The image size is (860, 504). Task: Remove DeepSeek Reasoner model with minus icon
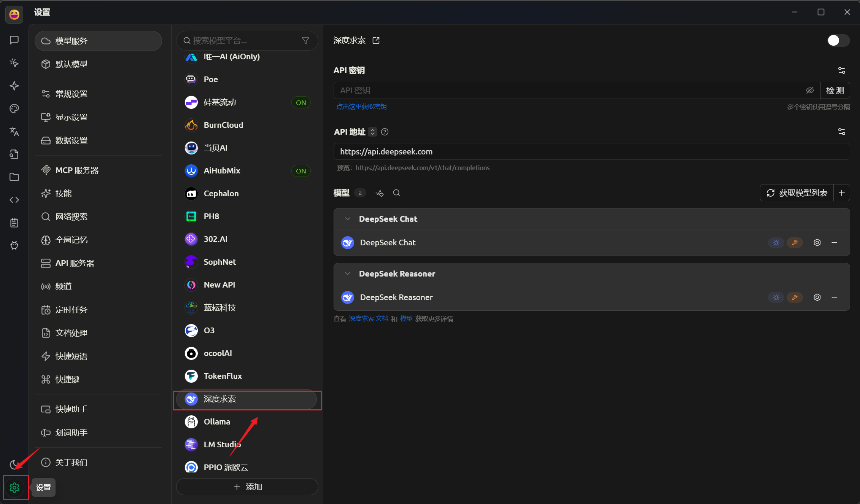pyautogui.click(x=834, y=297)
